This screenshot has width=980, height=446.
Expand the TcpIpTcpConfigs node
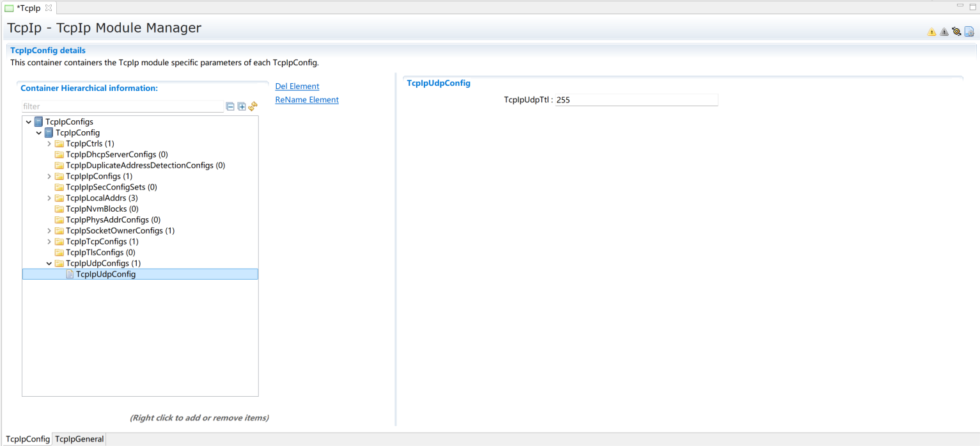(49, 242)
